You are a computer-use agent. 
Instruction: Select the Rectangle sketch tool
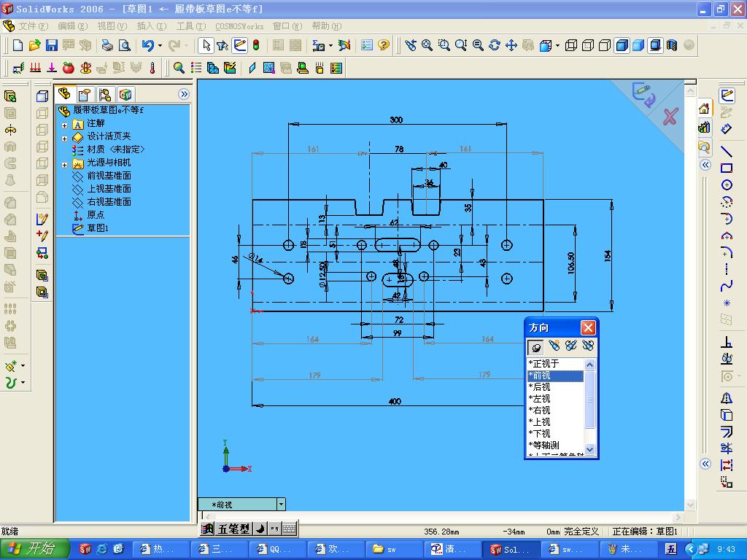[726, 168]
